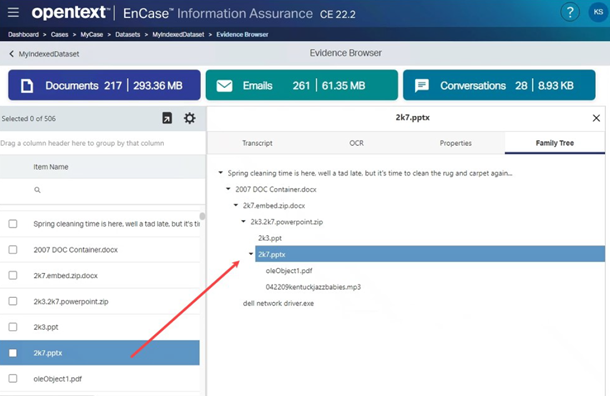The image size is (610, 396).
Task: Click the export selected items icon
Action: (167, 118)
